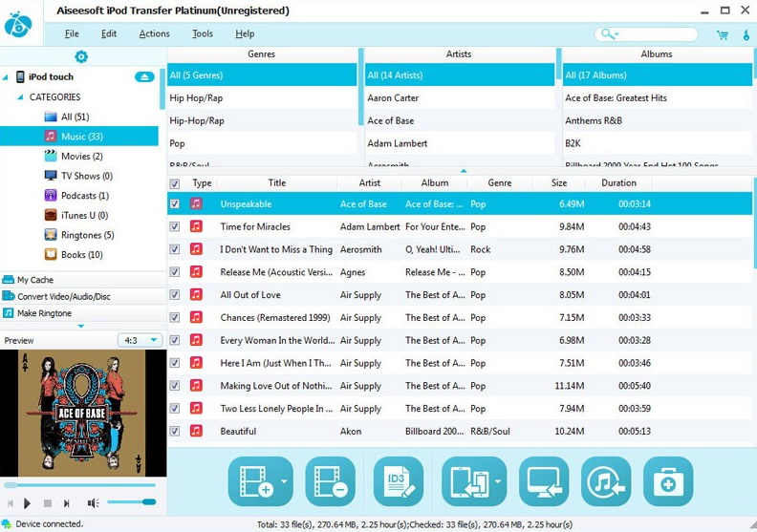Image resolution: width=757 pixels, height=532 pixels.
Task: Open the Add file dropdown arrow
Action: click(x=285, y=481)
